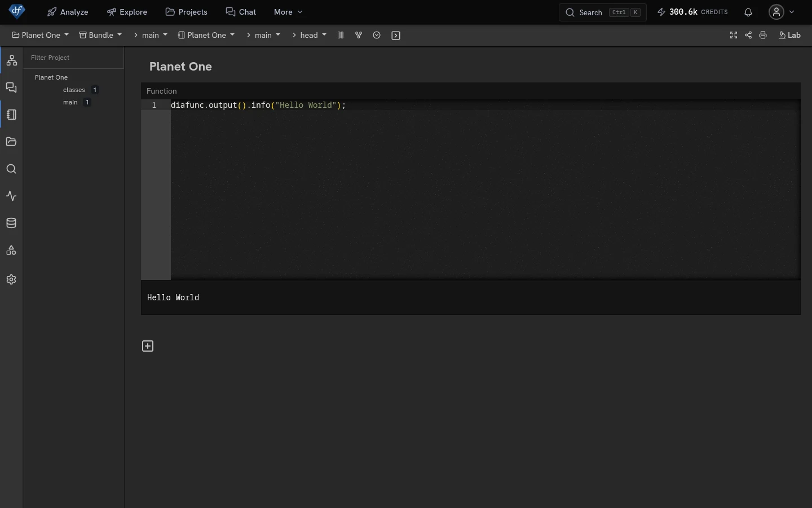Expand the More menu
Image resolution: width=812 pixels, height=508 pixels.
[288, 12]
